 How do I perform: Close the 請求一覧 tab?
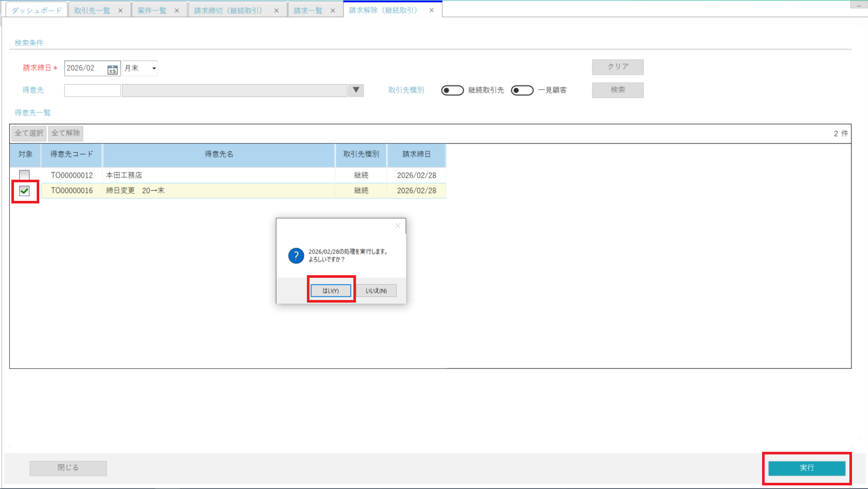pos(333,10)
